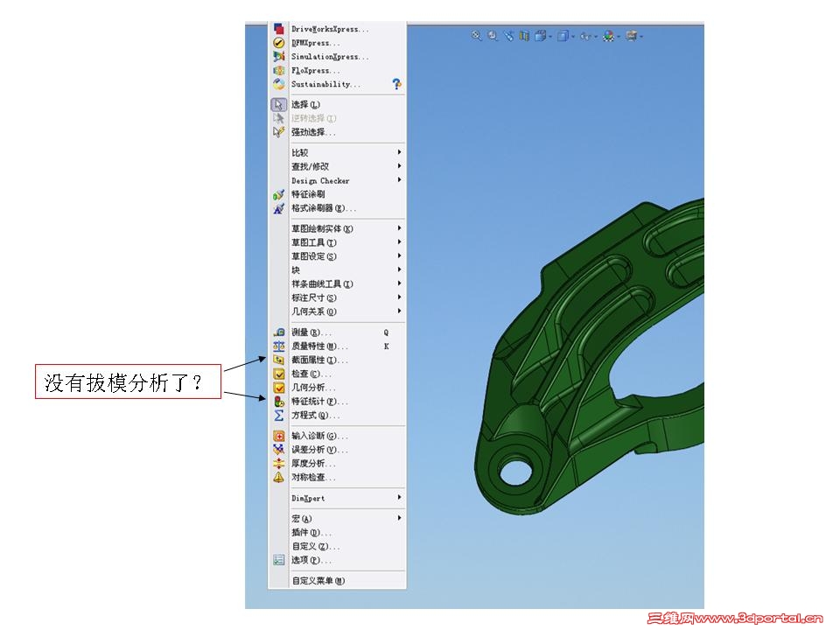Expand 样条曲线工具 submenu
The width and height of the screenshot is (840, 630).
tap(336, 283)
